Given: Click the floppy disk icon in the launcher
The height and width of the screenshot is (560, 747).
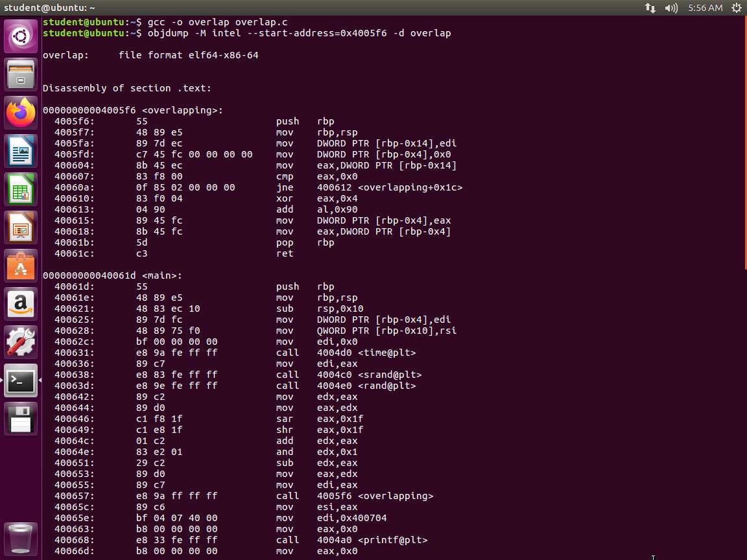Looking at the screenshot, I should [21, 419].
